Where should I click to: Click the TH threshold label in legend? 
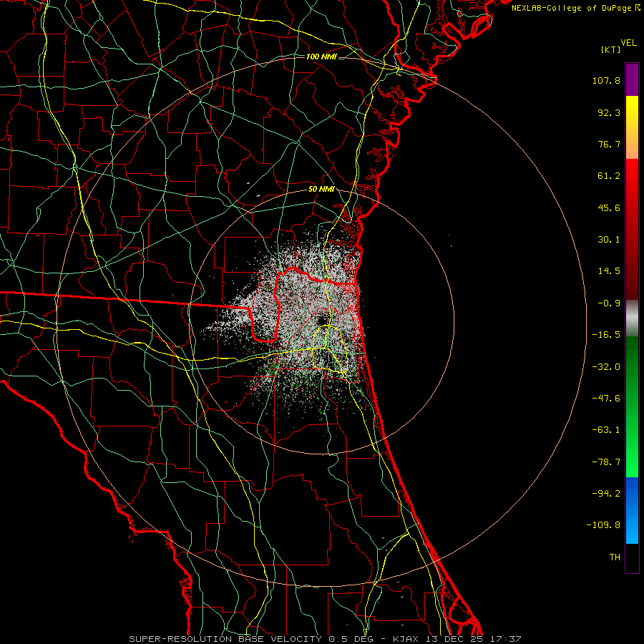pyautogui.click(x=615, y=557)
